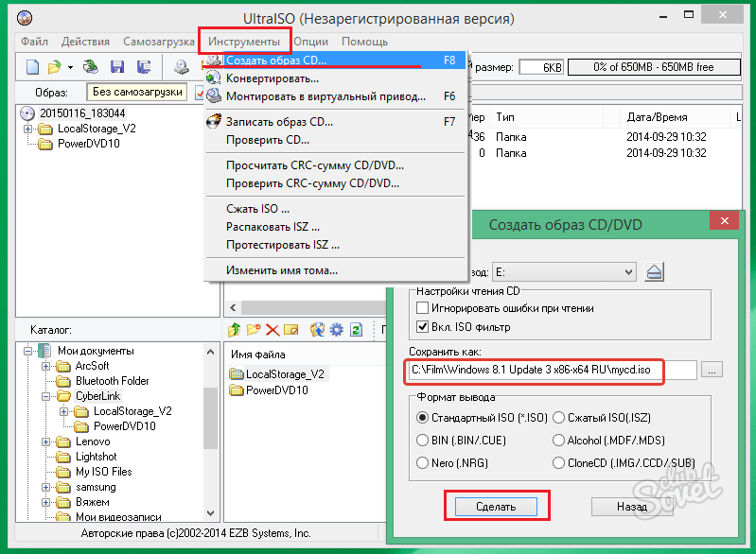Click the add files icon with blue arrow
This screenshot has height=554, width=756.
tap(317, 330)
